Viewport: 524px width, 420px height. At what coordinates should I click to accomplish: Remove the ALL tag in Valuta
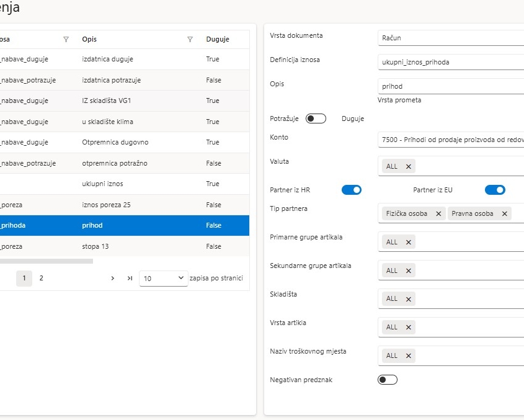coord(408,166)
